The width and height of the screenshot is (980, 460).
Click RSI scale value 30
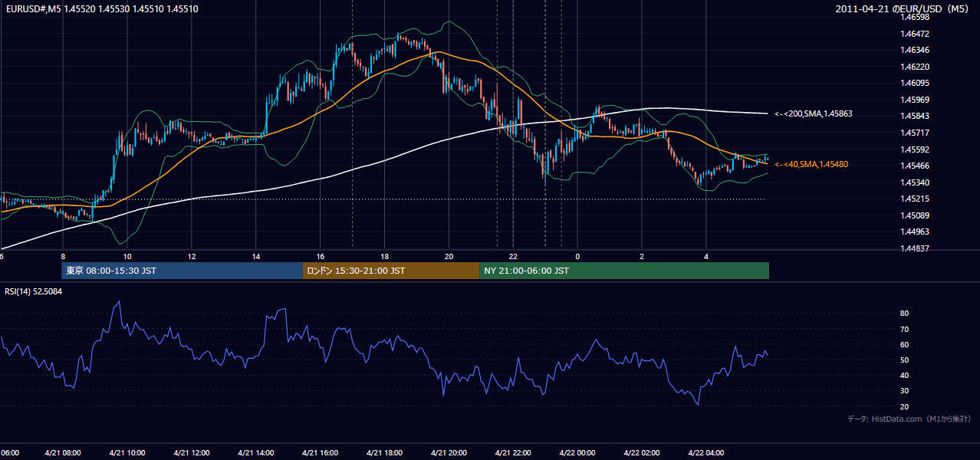pyautogui.click(x=905, y=391)
